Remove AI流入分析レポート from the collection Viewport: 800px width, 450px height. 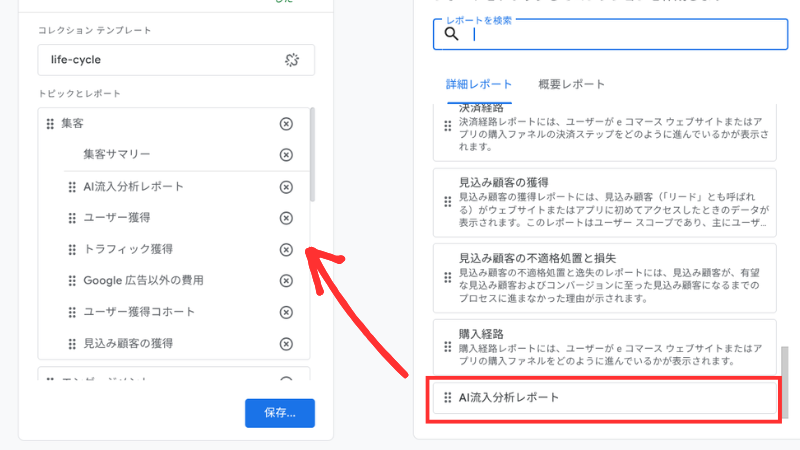click(x=286, y=187)
